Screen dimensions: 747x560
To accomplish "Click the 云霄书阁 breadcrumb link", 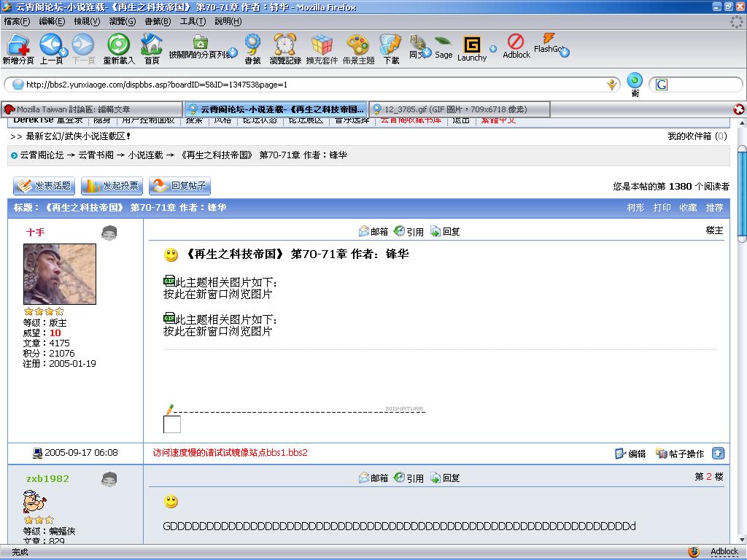I will 96,155.
